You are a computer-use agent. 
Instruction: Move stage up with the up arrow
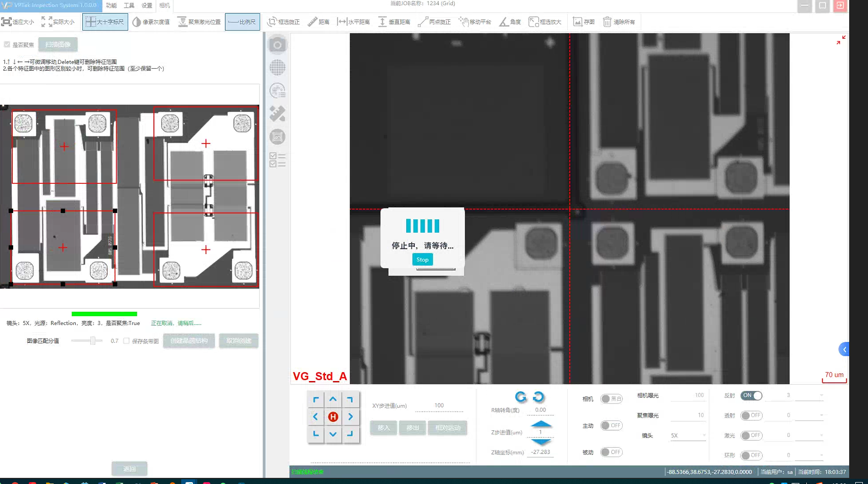(333, 399)
